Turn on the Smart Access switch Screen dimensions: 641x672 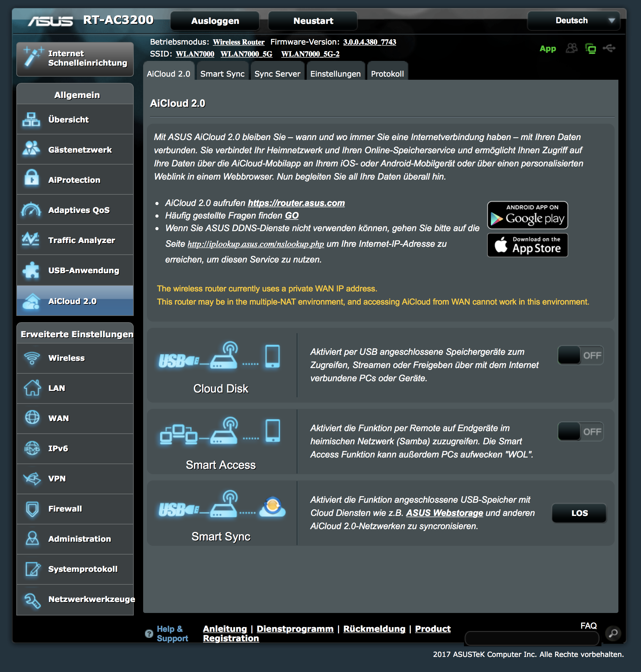pyautogui.click(x=580, y=431)
